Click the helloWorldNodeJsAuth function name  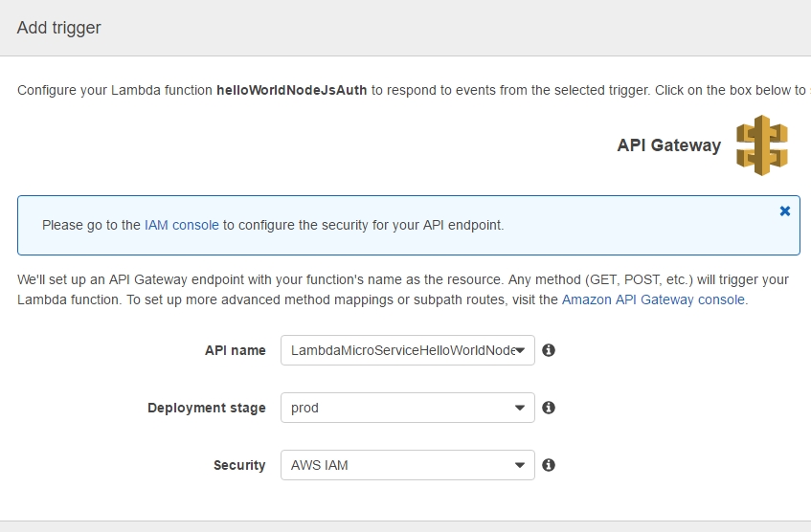click(x=292, y=90)
